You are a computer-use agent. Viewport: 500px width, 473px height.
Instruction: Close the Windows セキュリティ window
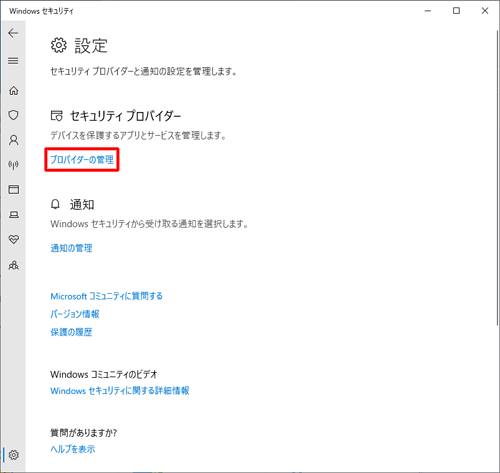tap(485, 11)
